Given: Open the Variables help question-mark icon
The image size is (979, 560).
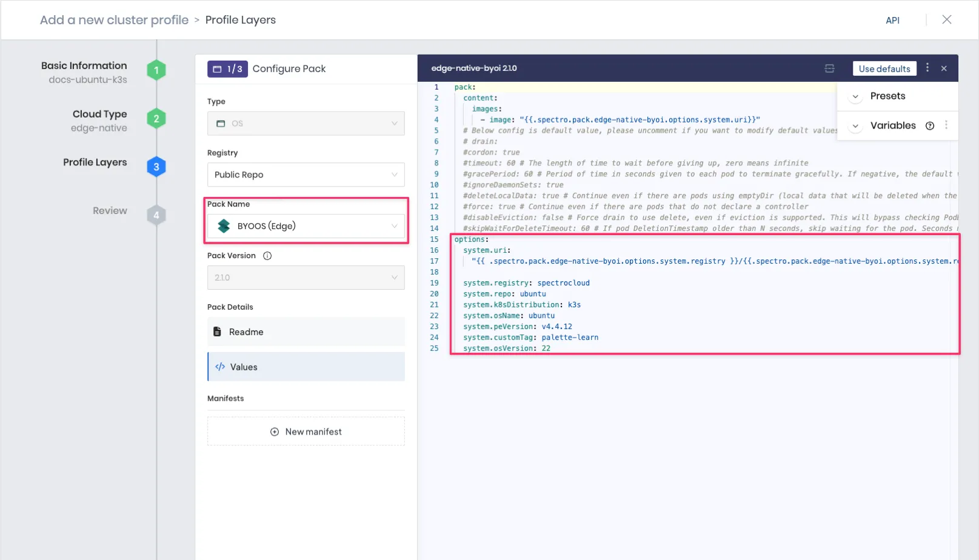Looking at the screenshot, I should tap(930, 125).
